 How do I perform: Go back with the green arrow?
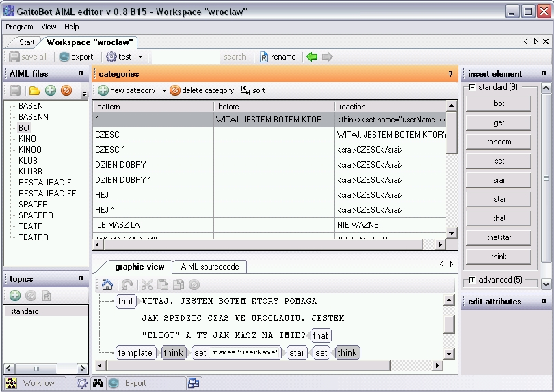pos(312,57)
